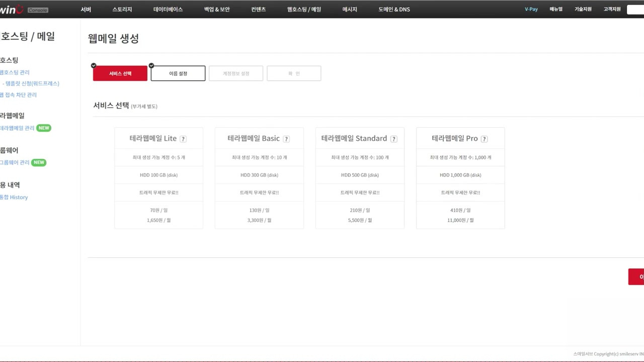Open the 웹호스팅 / 메일 menu
The image size is (644, 362).
point(304,10)
